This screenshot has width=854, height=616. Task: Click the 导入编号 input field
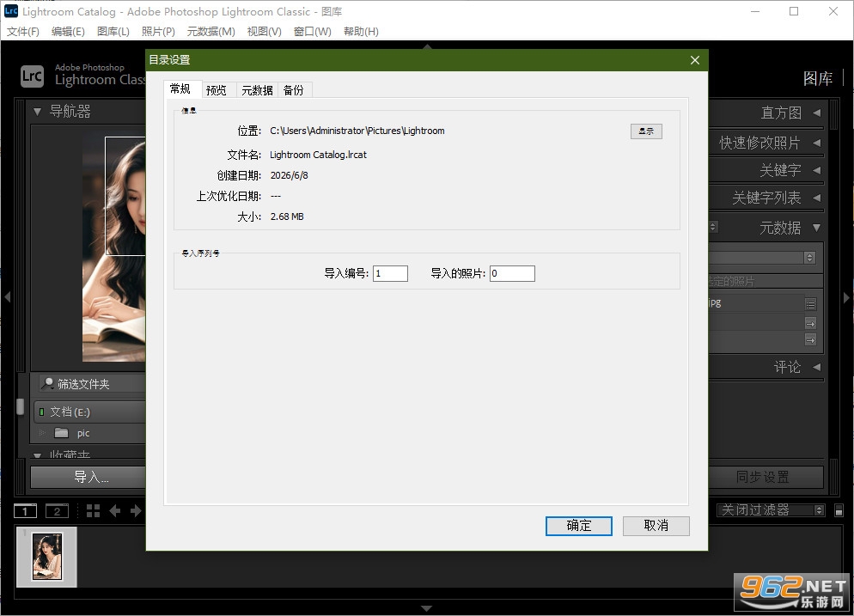click(391, 273)
